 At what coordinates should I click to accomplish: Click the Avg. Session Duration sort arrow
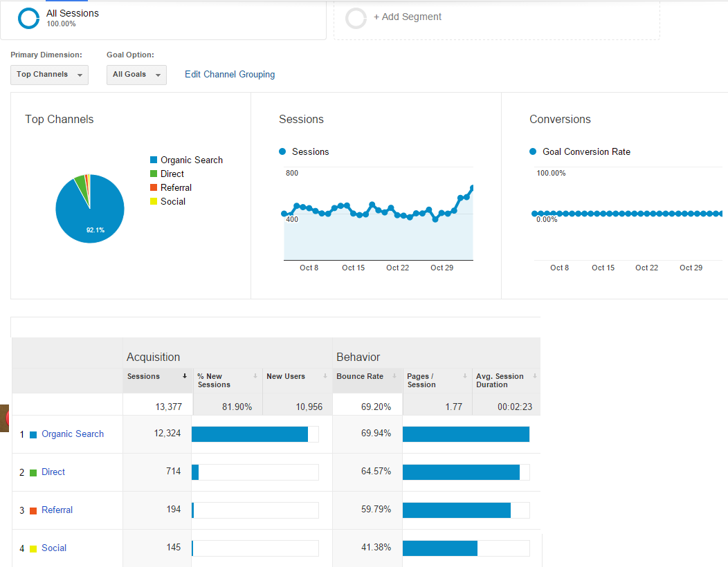[x=535, y=376]
